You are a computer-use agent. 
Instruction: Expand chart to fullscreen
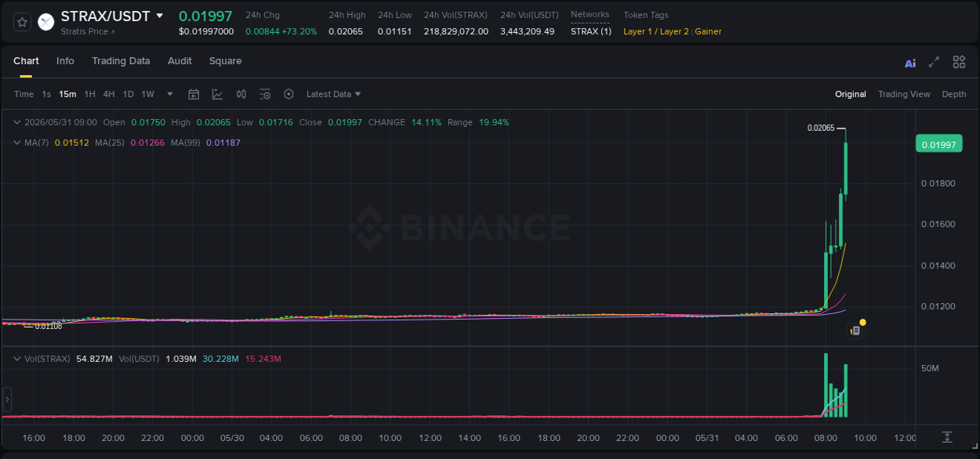coord(934,62)
